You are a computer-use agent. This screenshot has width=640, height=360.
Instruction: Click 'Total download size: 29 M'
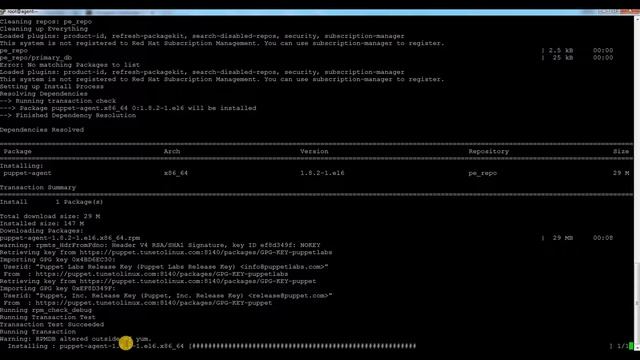tap(50, 216)
